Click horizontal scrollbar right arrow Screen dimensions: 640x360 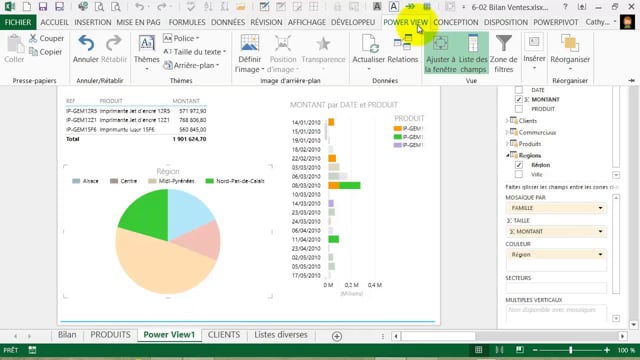point(622,336)
